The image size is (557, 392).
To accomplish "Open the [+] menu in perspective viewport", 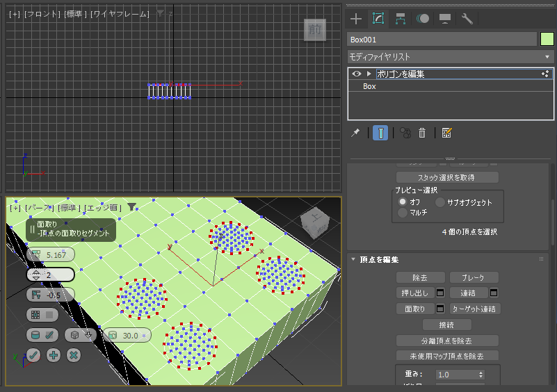I will [15, 207].
